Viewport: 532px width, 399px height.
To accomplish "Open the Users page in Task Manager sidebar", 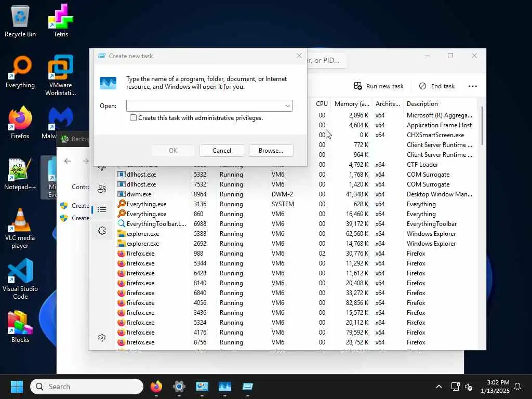I will pos(102,189).
